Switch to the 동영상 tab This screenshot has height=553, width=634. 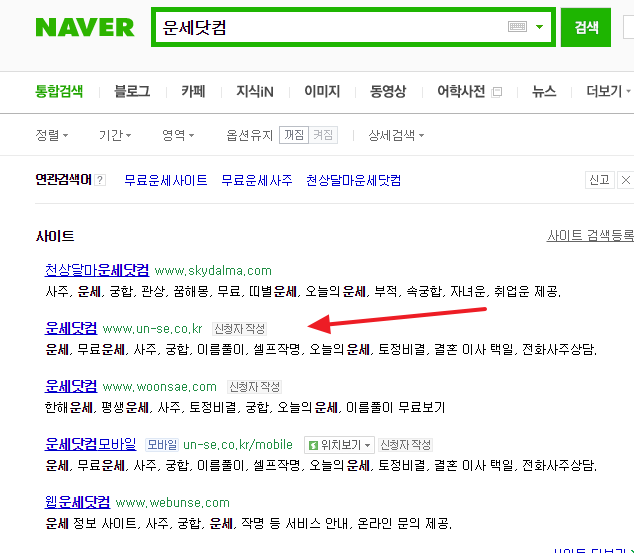388,91
